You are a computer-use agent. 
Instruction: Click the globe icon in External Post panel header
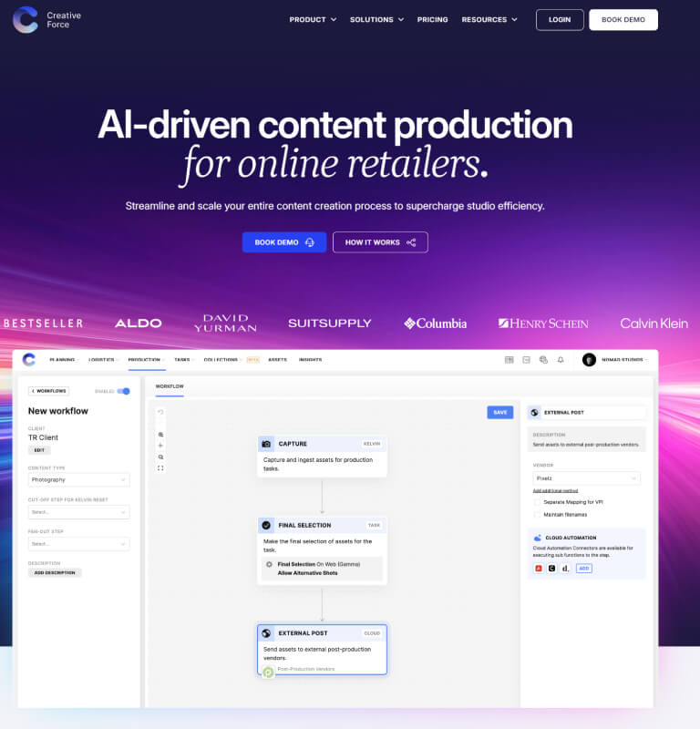[x=535, y=413]
